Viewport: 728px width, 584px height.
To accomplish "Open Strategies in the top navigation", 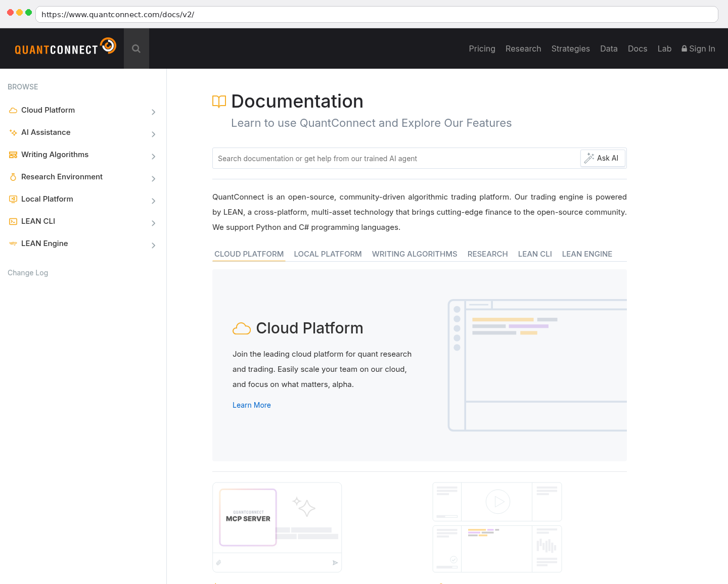I will [x=571, y=48].
